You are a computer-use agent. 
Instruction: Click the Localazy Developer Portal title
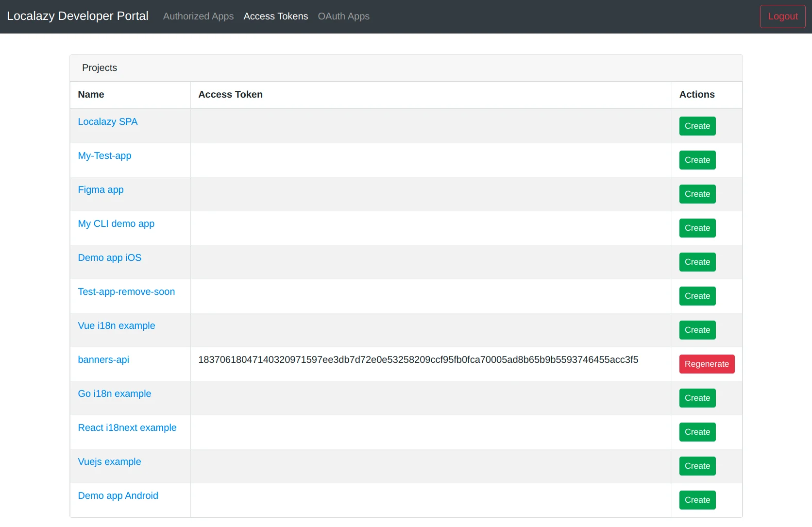click(78, 16)
